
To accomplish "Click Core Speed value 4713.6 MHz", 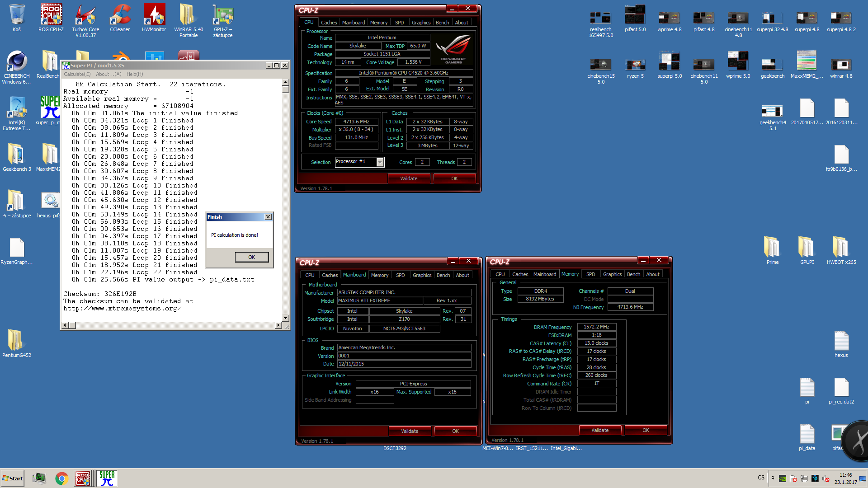I will (x=356, y=122).
